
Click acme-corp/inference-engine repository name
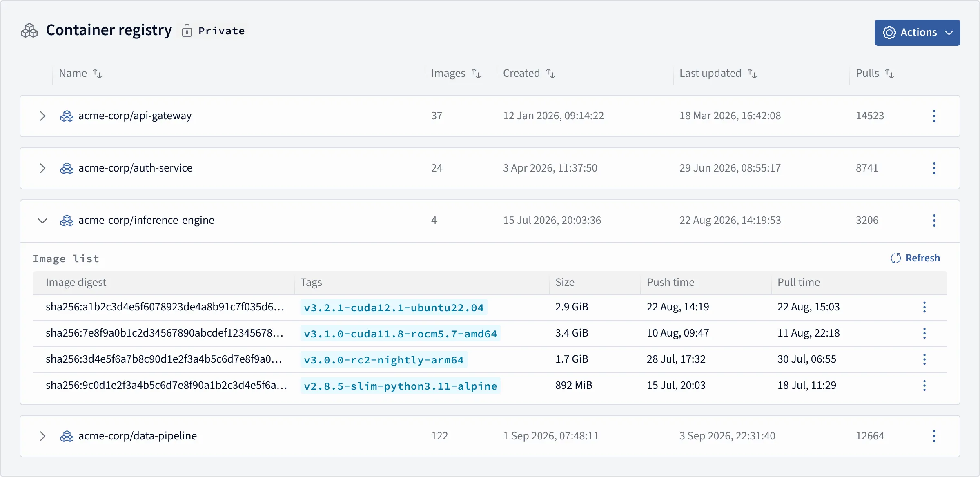pos(146,221)
